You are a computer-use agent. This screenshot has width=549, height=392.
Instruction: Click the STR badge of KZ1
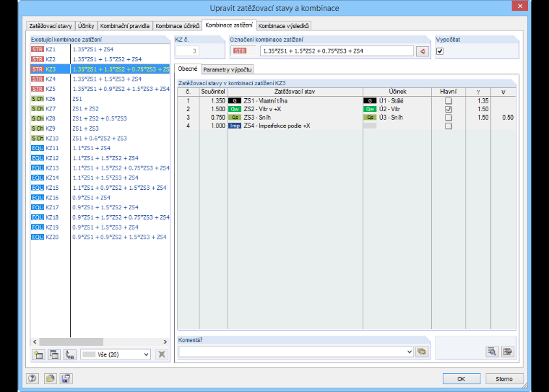(38, 49)
